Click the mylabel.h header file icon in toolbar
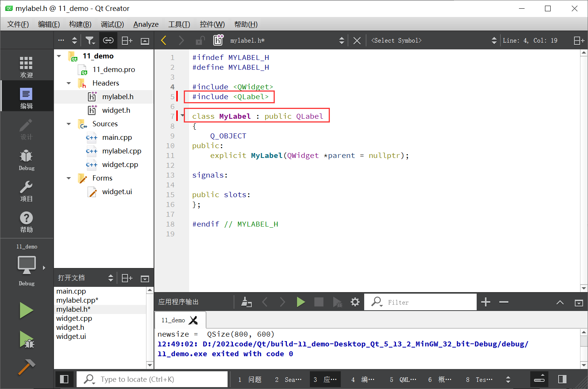 [x=218, y=40]
